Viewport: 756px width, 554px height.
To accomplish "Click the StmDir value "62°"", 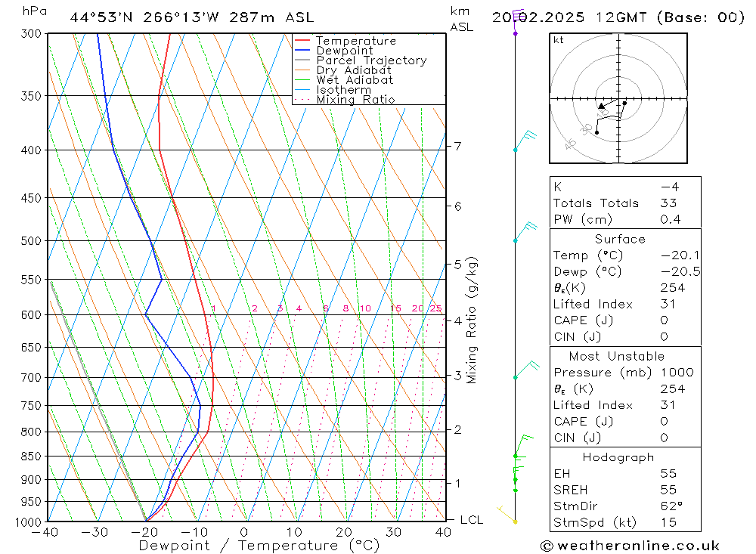I will click(671, 506).
